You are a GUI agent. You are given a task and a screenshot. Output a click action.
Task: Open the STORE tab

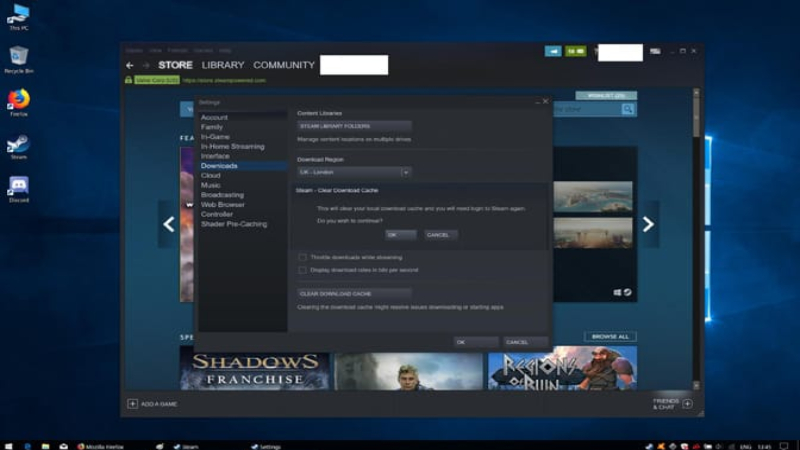175,65
